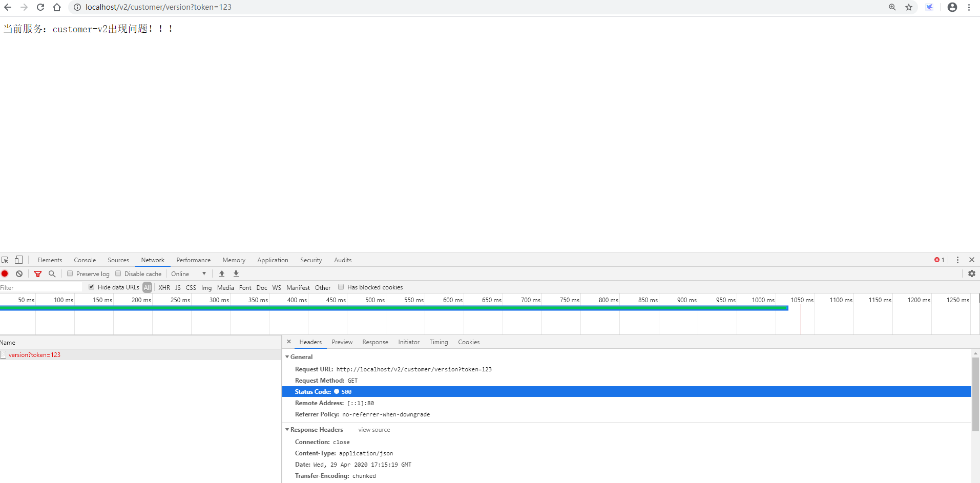The height and width of the screenshot is (483, 980).
Task: Show the request Cookies tab
Action: click(x=469, y=342)
